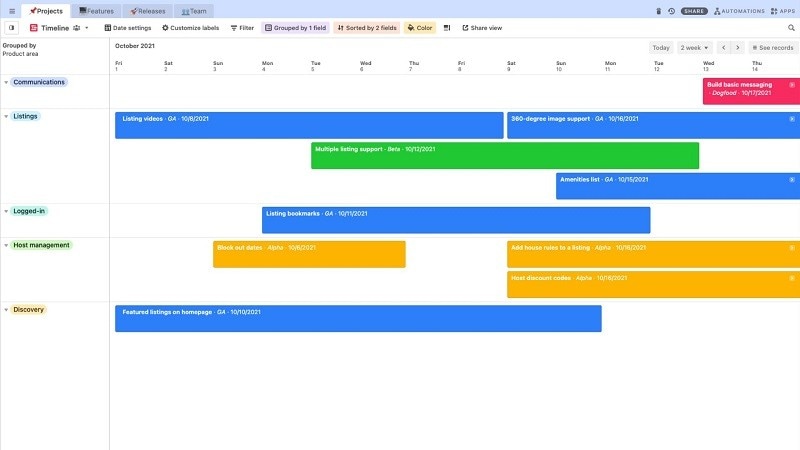Click expand icon on Host discount codes

[x=792, y=278]
